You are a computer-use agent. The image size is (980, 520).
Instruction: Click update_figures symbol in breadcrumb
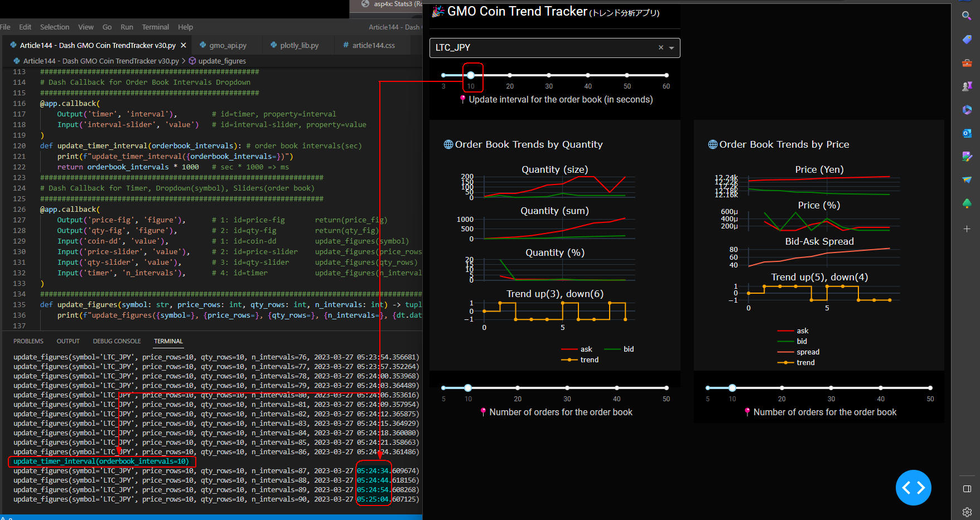pos(222,61)
